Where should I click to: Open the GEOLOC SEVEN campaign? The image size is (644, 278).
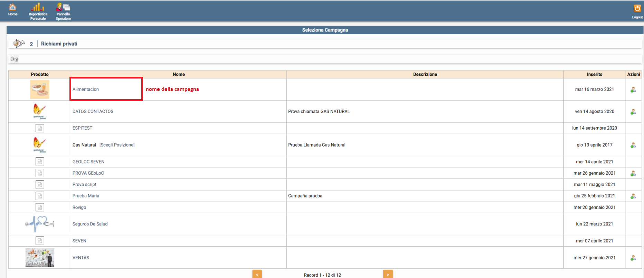pos(88,162)
